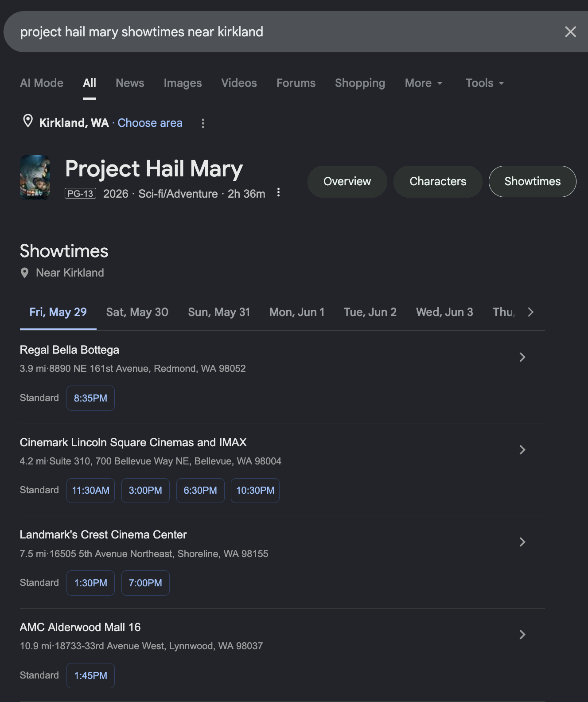The image size is (588, 702).
Task: Click the pin icon next to Near Kirkland
Action: (x=25, y=273)
